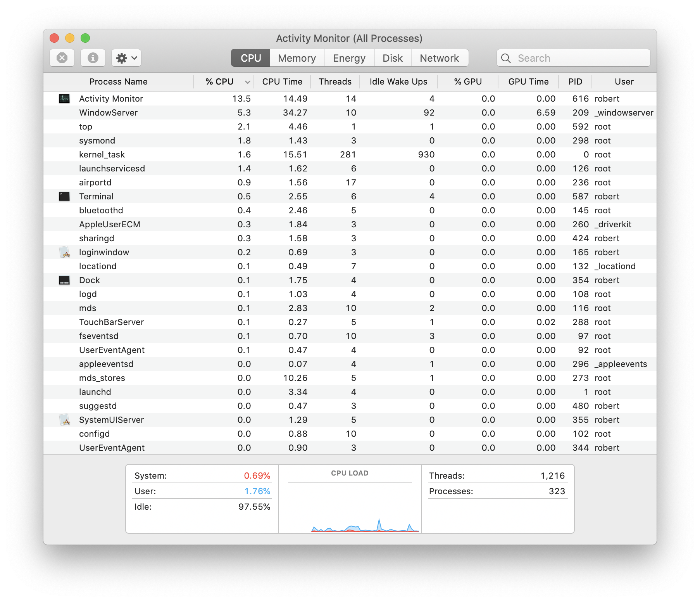
Task: Switch to the Network tab
Action: click(x=440, y=58)
